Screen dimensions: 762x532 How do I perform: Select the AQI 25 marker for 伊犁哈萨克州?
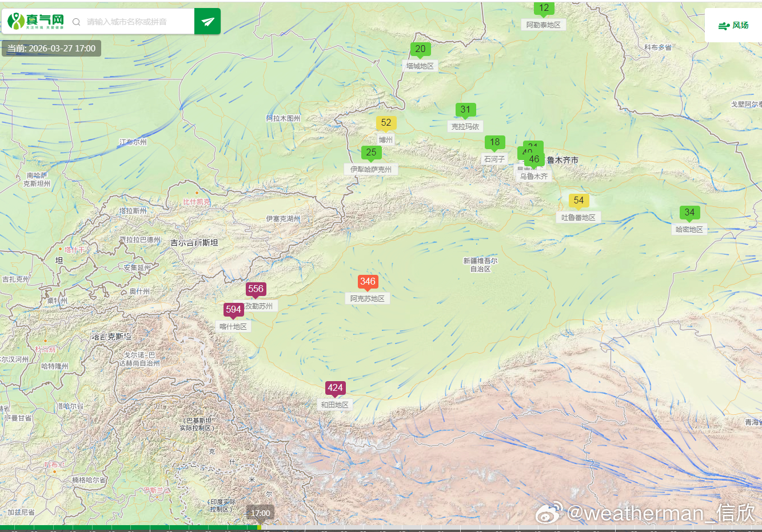tap(371, 153)
